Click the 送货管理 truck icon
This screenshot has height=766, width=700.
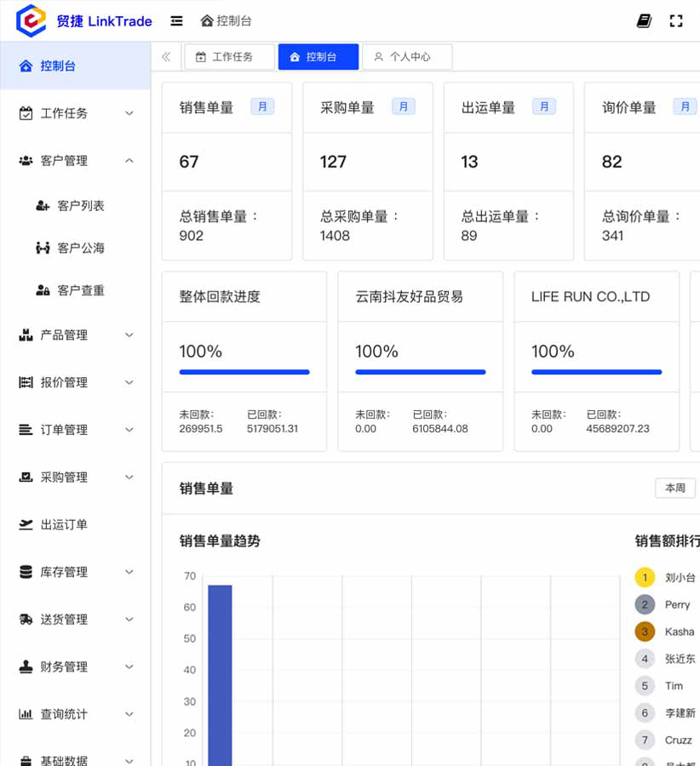[x=26, y=620]
